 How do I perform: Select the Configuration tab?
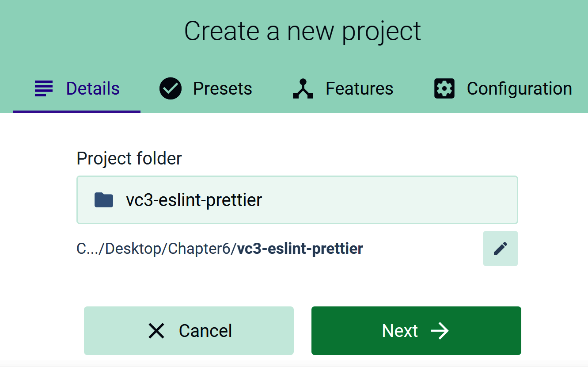[503, 88]
